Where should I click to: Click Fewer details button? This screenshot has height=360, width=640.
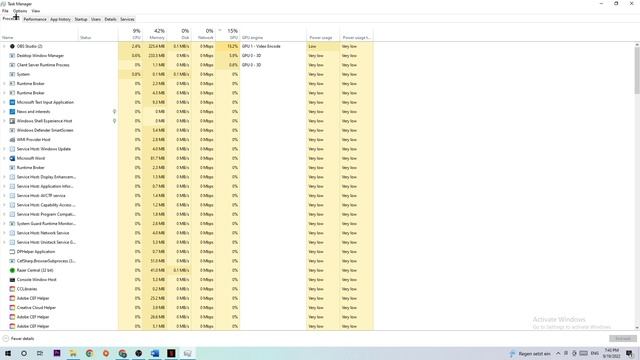click(18, 339)
